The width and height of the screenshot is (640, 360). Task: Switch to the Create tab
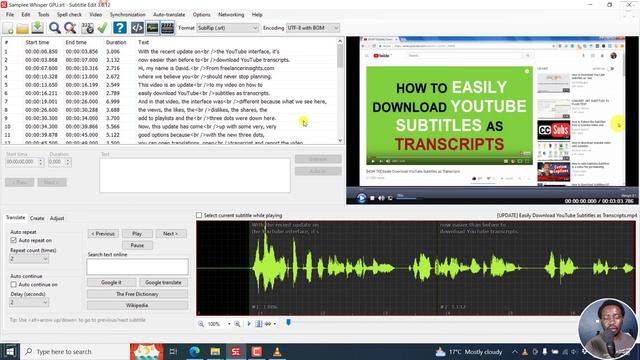(37, 218)
